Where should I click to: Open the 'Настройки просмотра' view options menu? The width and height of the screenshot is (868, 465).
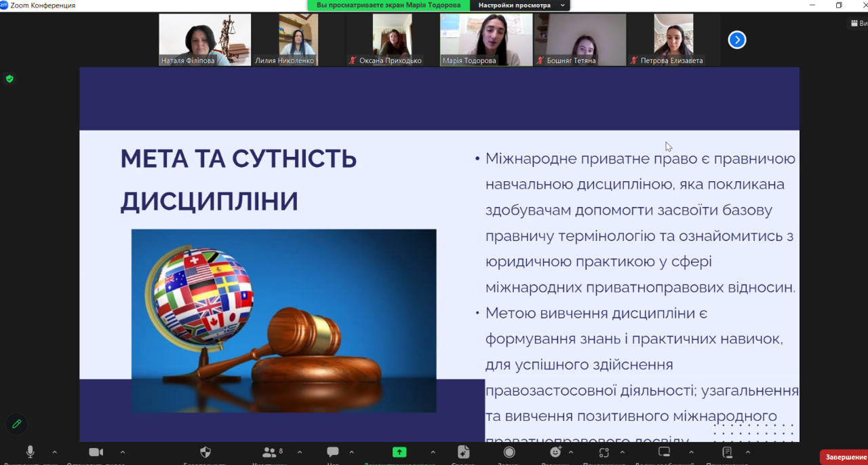click(519, 5)
